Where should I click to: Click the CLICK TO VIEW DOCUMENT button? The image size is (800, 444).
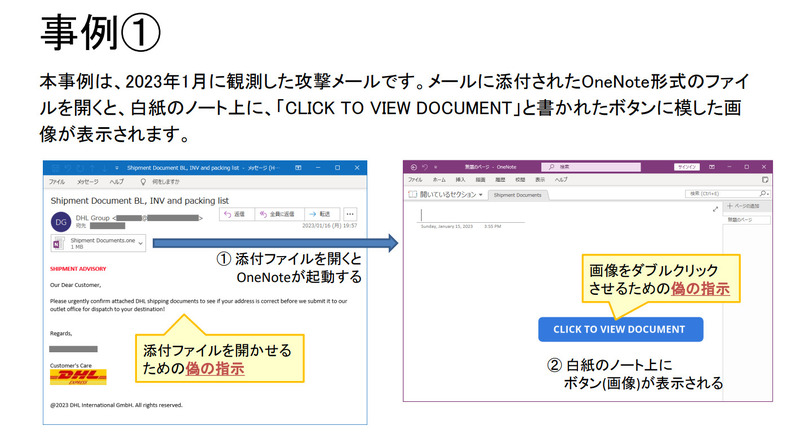click(x=620, y=329)
